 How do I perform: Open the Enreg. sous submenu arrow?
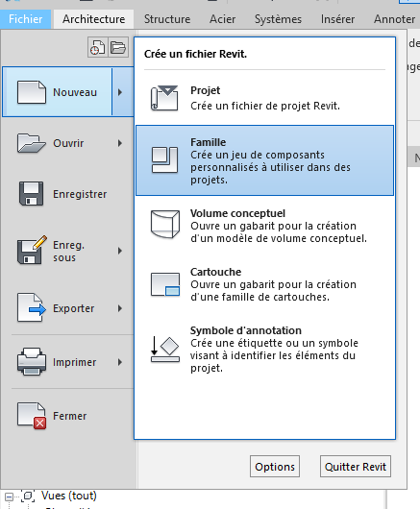point(120,251)
